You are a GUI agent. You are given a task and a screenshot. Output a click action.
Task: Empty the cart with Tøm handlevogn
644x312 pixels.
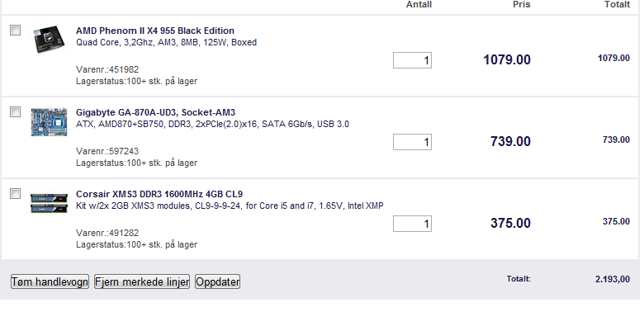point(50,281)
